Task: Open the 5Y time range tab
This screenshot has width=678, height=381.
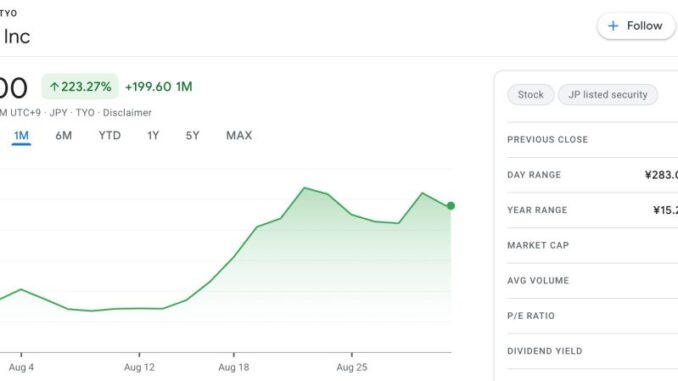Action: tap(192, 136)
